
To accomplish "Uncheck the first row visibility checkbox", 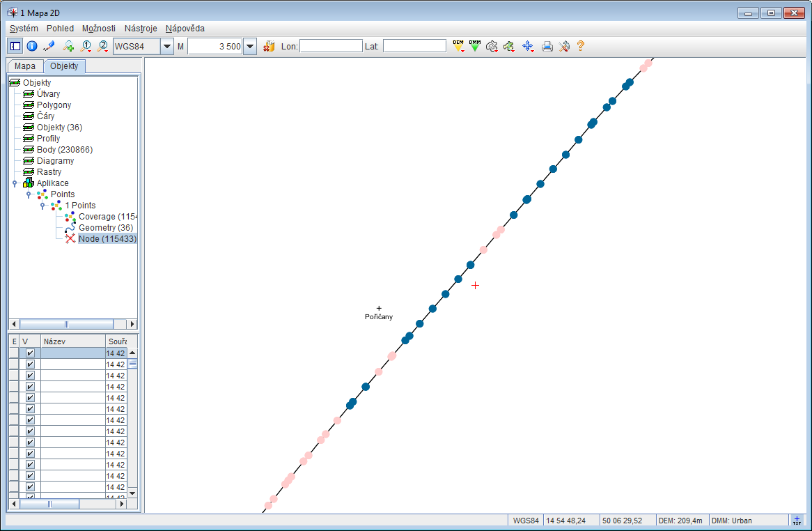I will (30, 353).
